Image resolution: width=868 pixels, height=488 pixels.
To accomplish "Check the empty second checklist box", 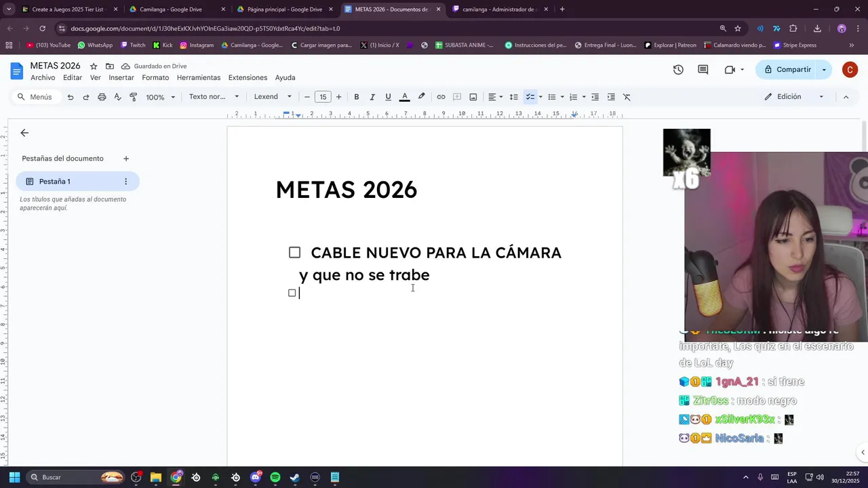I will coord(292,293).
